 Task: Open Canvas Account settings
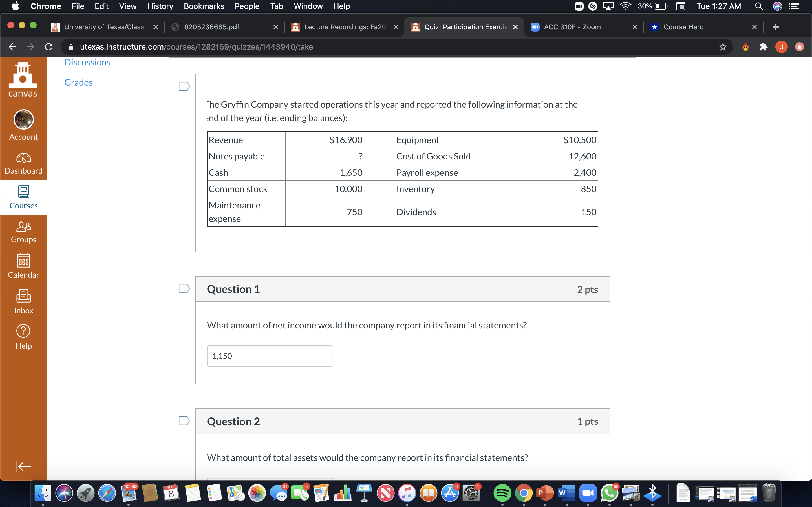tap(23, 127)
